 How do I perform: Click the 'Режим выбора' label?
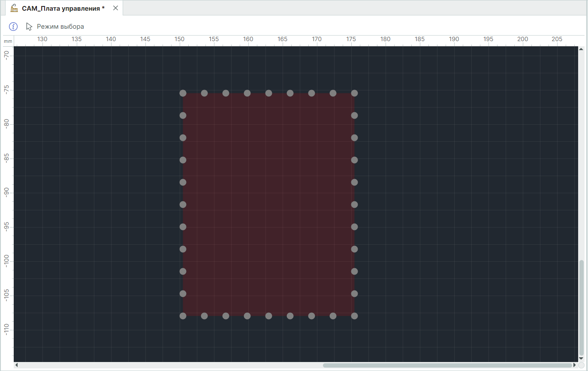pyautogui.click(x=60, y=27)
